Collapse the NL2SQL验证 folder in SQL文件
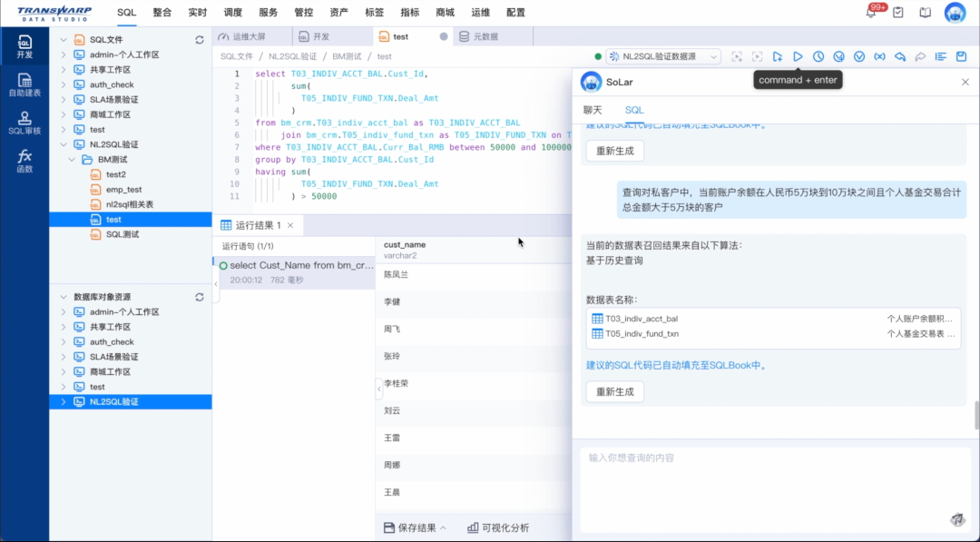 [x=64, y=144]
